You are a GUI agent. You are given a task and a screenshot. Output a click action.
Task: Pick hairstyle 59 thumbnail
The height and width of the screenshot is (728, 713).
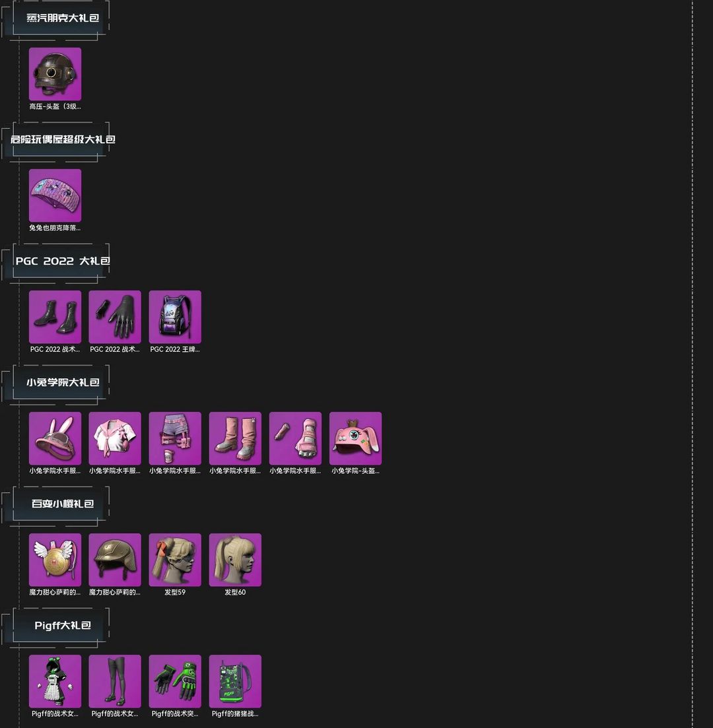[x=175, y=560]
